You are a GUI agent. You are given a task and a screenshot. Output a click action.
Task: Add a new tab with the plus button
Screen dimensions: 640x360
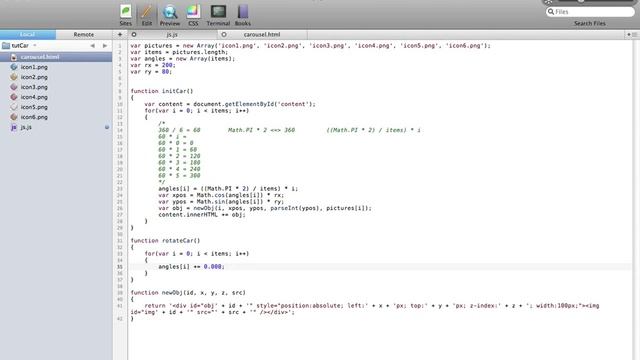click(x=120, y=35)
